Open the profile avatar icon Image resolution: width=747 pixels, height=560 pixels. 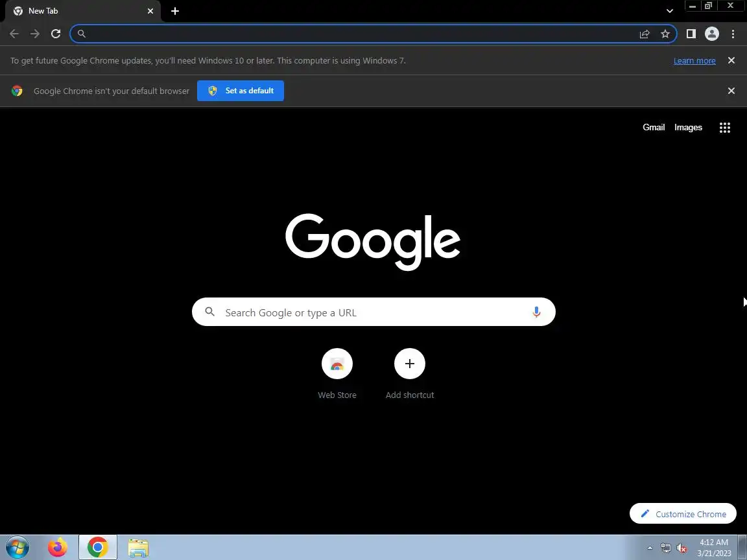[712, 34]
